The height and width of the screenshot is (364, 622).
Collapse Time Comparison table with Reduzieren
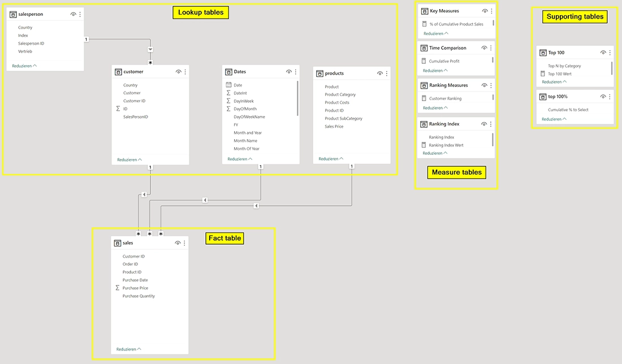[435, 71]
